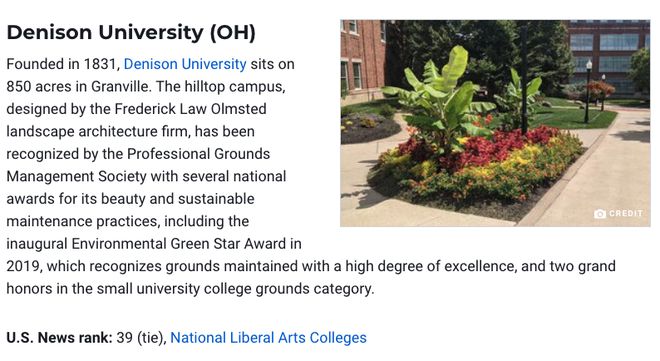
Task: Select the bold U.S. News rank label
Action: 59,338
